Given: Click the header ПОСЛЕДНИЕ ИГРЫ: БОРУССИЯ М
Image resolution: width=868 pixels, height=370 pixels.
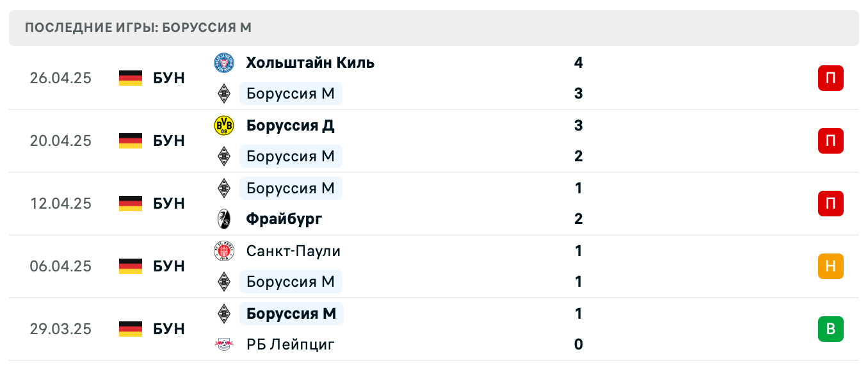Looking at the screenshot, I should [138, 28].
